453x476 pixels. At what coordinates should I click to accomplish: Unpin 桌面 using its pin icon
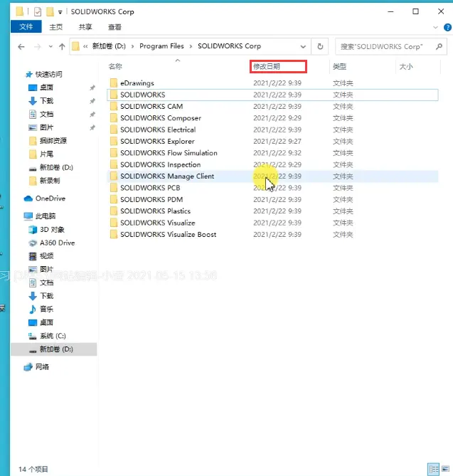92,88
